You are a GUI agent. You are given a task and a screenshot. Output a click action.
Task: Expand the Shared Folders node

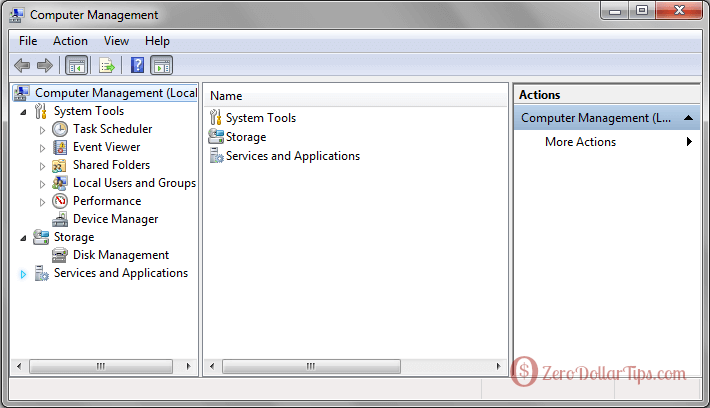coord(42,166)
